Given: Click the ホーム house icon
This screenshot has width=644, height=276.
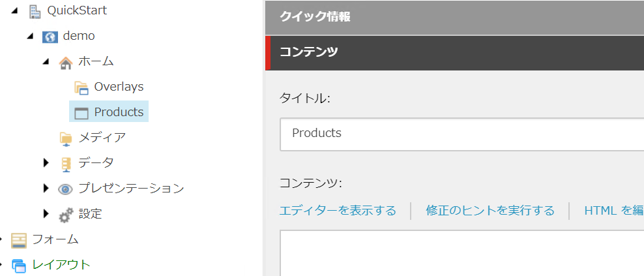Looking at the screenshot, I should [x=65, y=63].
